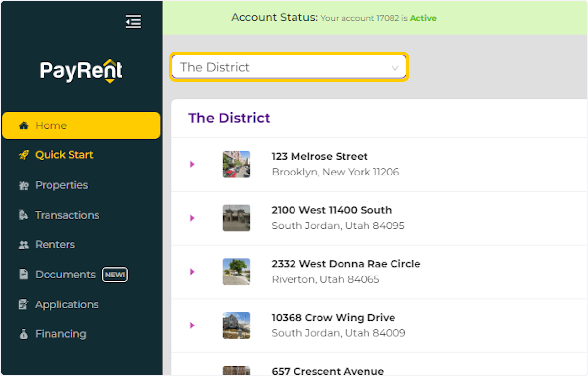
Task: Select the 657 Crescent Avenue address
Action: (x=328, y=371)
